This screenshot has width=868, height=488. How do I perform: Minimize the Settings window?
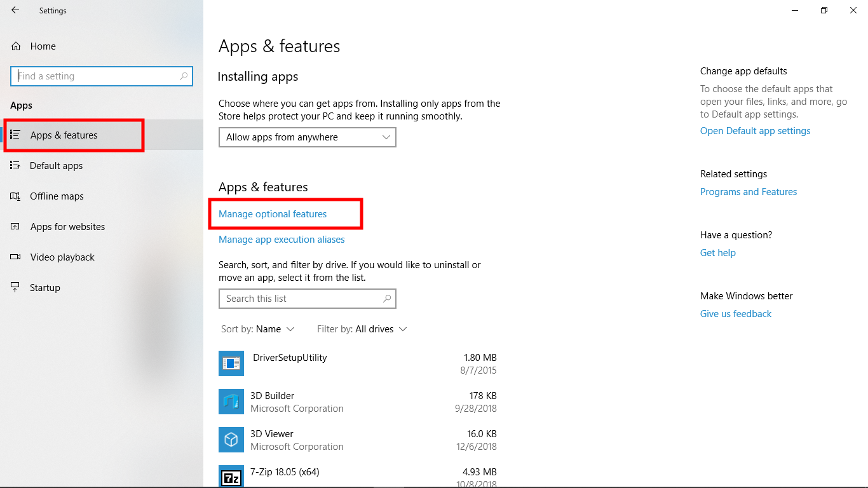point(795,10)
